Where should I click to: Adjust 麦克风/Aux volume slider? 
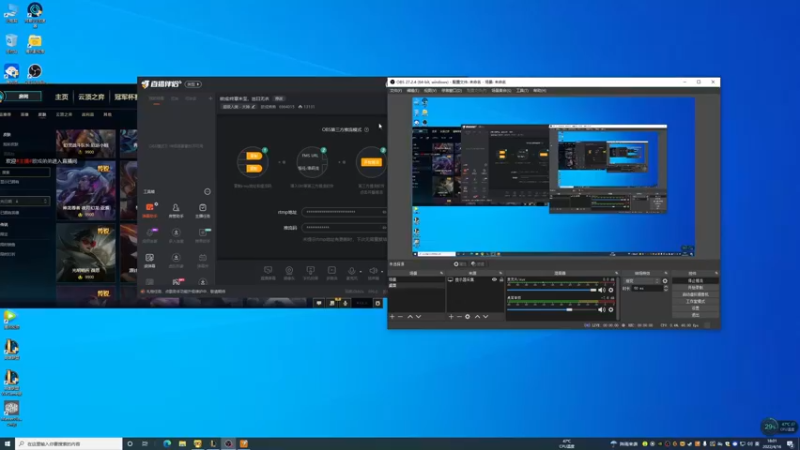click(552, 290)
